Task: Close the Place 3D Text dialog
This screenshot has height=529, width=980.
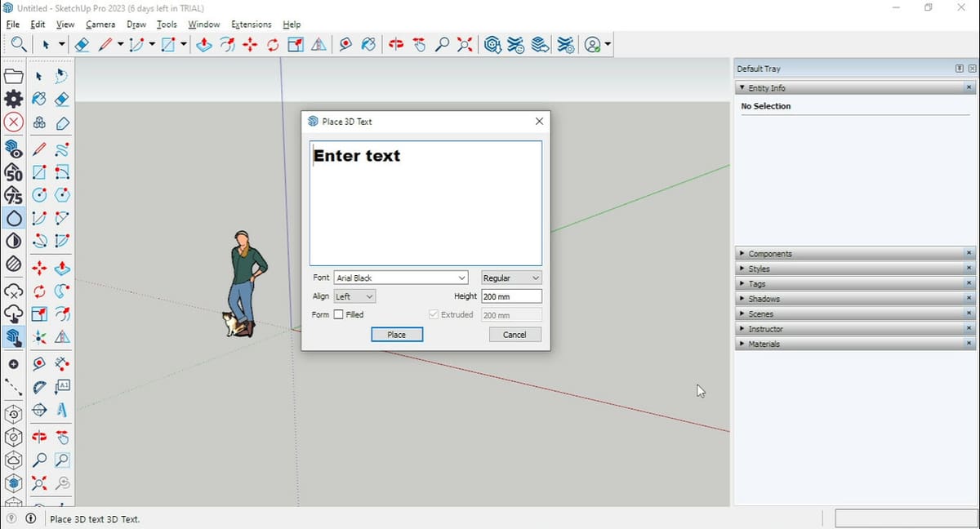Action: (539, 121)
